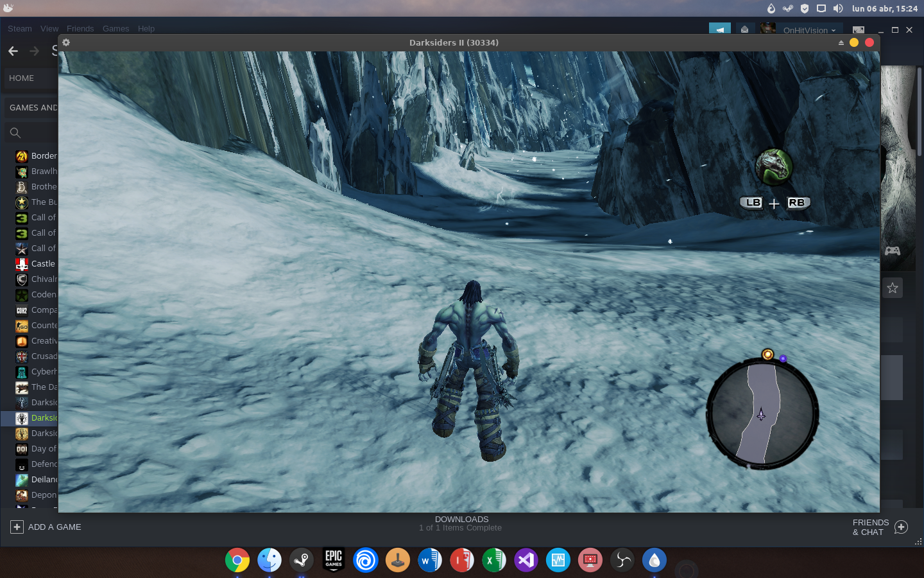
Task: Select the Deiland entry in library list
Action: point(36,480)
